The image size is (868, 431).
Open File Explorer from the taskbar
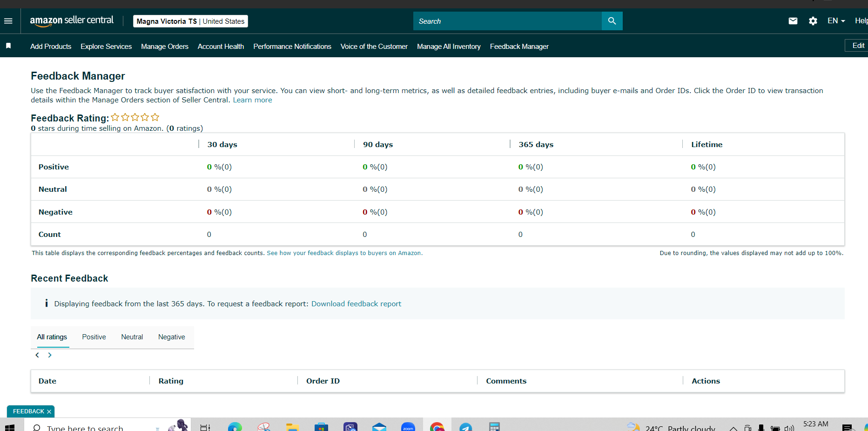pyautogui.click(x=292, y=427)
